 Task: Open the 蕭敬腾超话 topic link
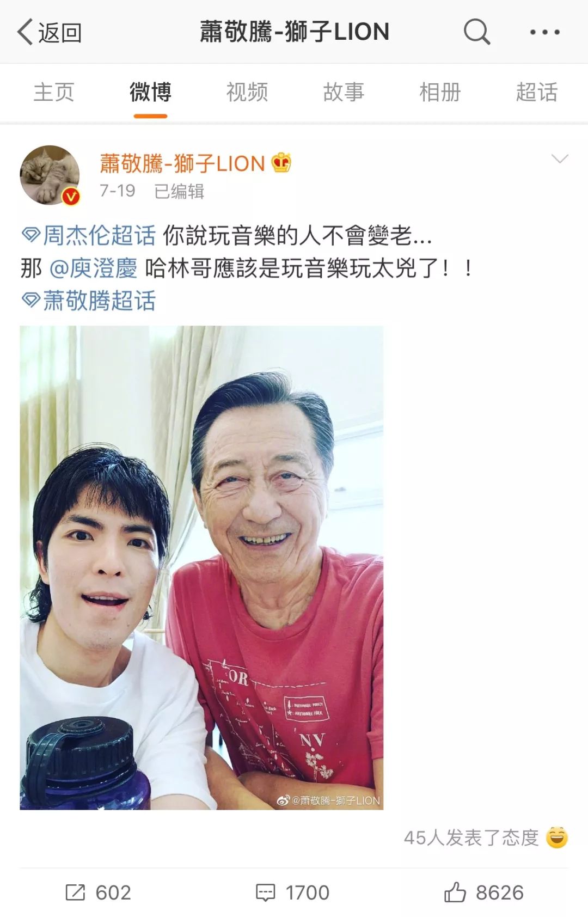89,301
